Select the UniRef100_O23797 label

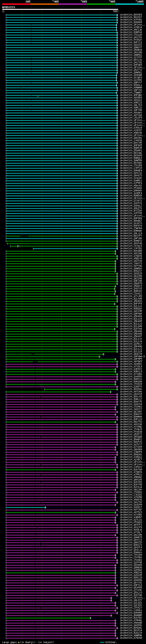131,58
